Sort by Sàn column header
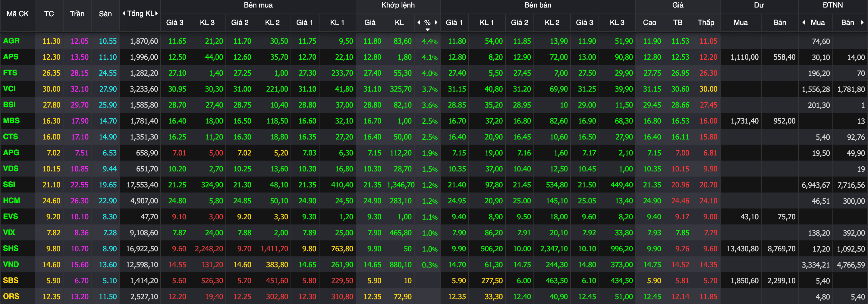868x304 pixels. (x=105, y=14)
